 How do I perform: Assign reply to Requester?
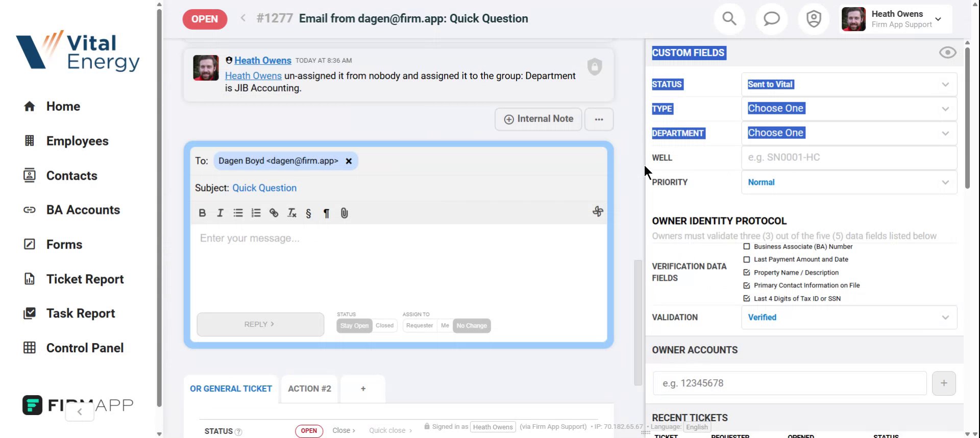[420, 326]
